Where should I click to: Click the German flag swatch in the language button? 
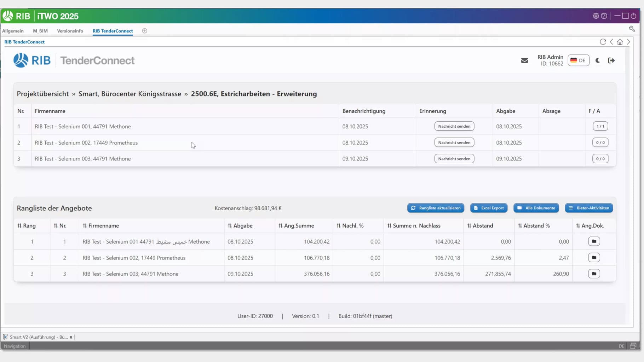(573, 60)
